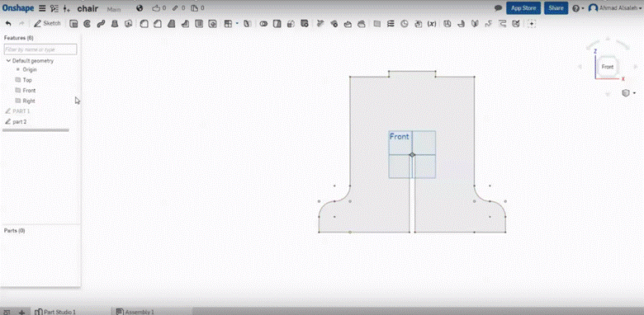Select the Revolve tool
This screenshot has width=644, height=315.
coord(87,24)
